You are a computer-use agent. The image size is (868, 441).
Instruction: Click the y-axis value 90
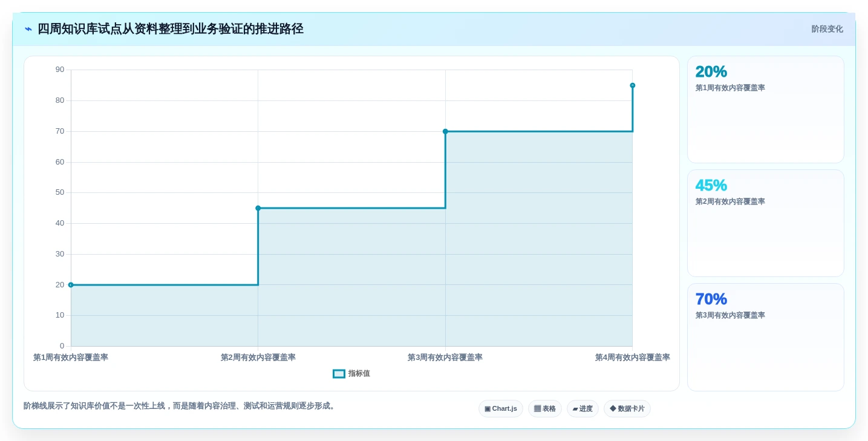point(60,70)
